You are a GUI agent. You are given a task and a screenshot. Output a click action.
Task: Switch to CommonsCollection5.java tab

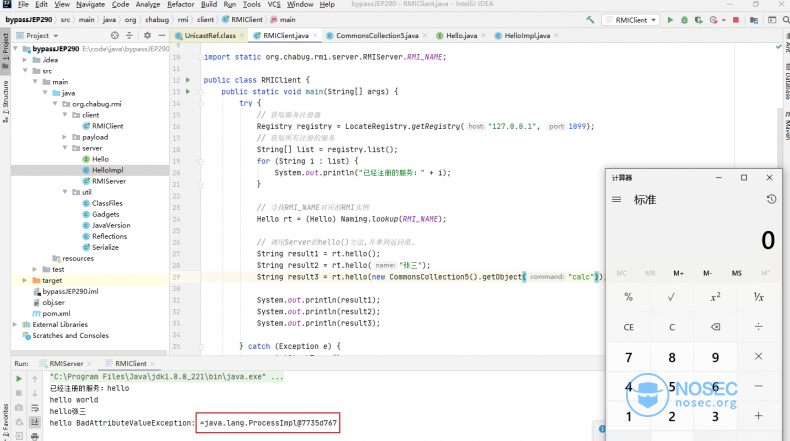coord(377,35)
